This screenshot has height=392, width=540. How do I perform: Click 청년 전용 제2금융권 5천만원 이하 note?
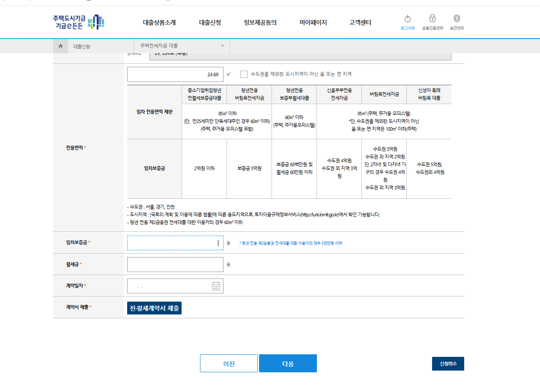[x=291, y=243]
